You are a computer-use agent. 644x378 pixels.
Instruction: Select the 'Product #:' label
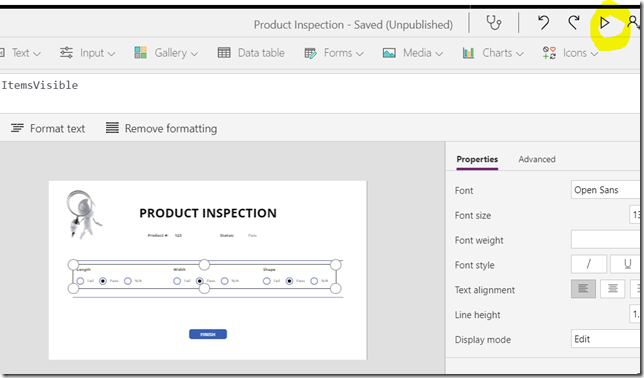click(x=158, y=235)
